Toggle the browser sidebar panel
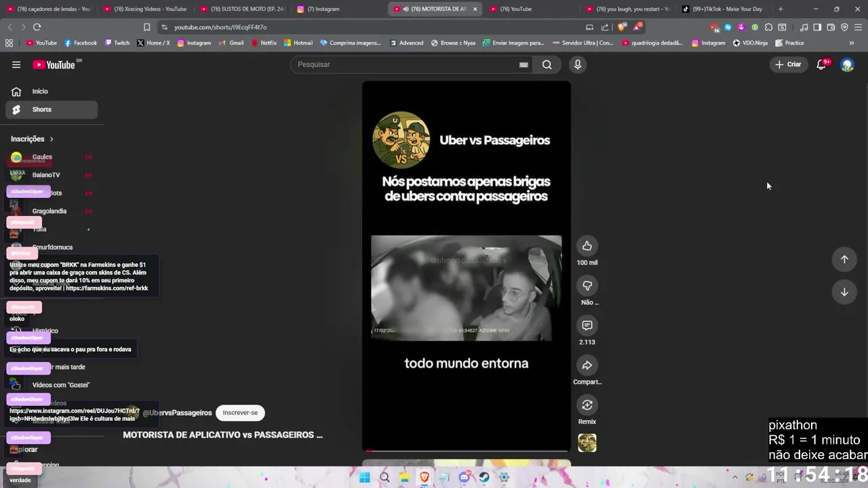This screenshot has width=868, height=488. 817,27
